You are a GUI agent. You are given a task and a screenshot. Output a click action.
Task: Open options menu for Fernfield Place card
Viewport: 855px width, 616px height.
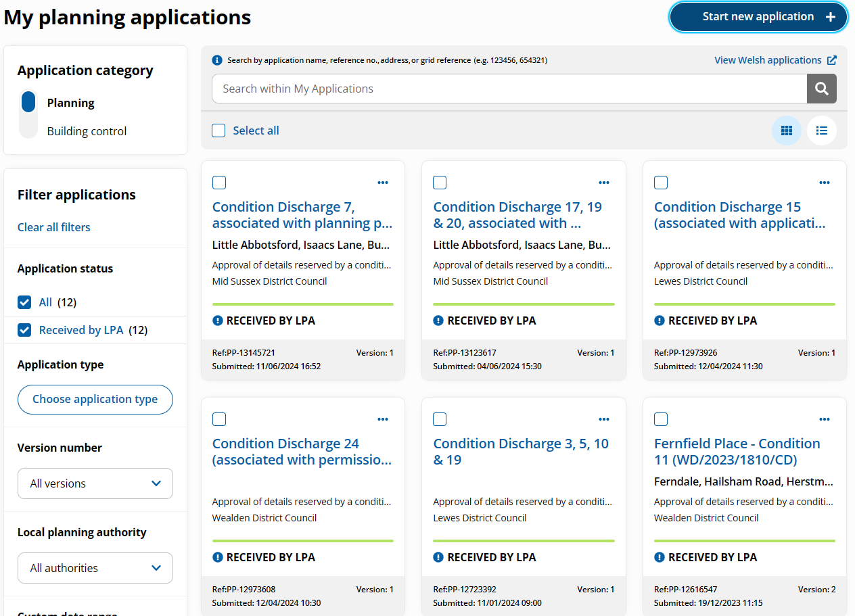pos(824,419)
